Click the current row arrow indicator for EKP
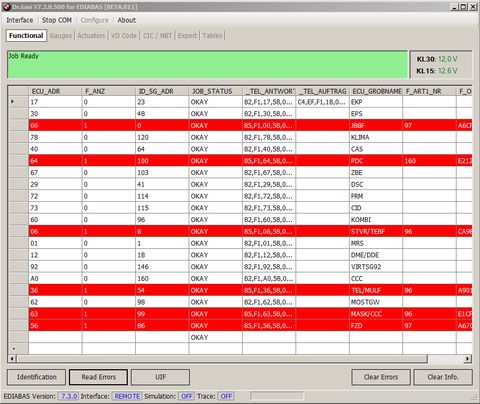The width and height of the screenshot is (480, 404). coord(13,102)
